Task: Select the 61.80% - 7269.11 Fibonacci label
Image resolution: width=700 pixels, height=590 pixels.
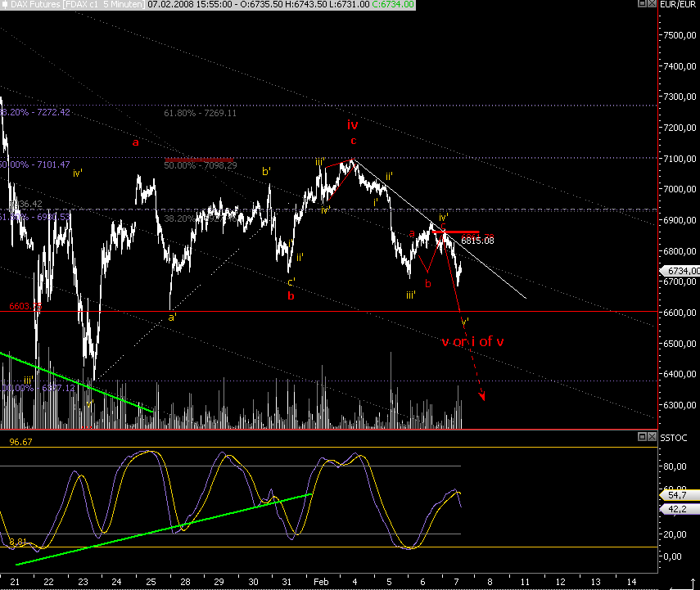Action: 200,113
